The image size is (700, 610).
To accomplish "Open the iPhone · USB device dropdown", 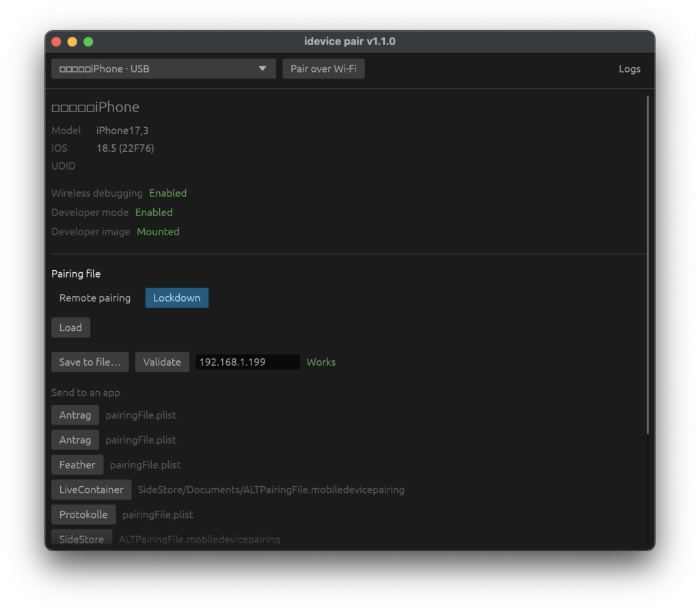I will pyautogui.click(x=163, y=69).
